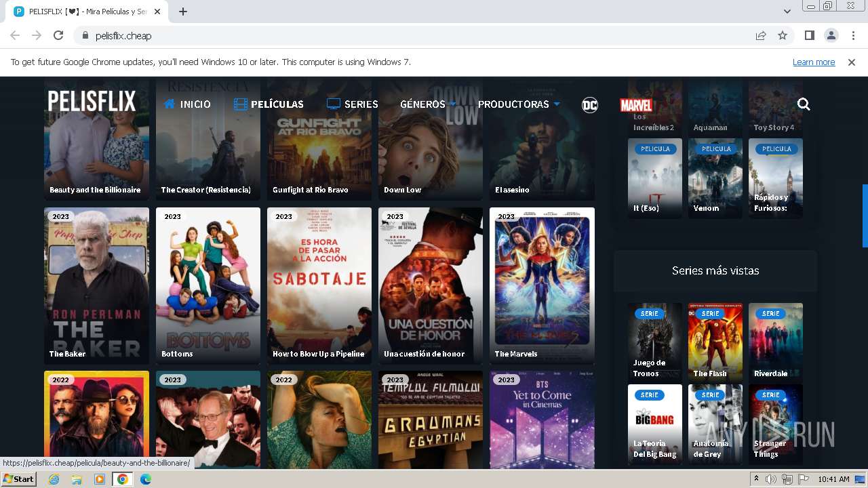Open the Marvel logo icon
Viewport: 868px width, 488px height.
(636, 105)
